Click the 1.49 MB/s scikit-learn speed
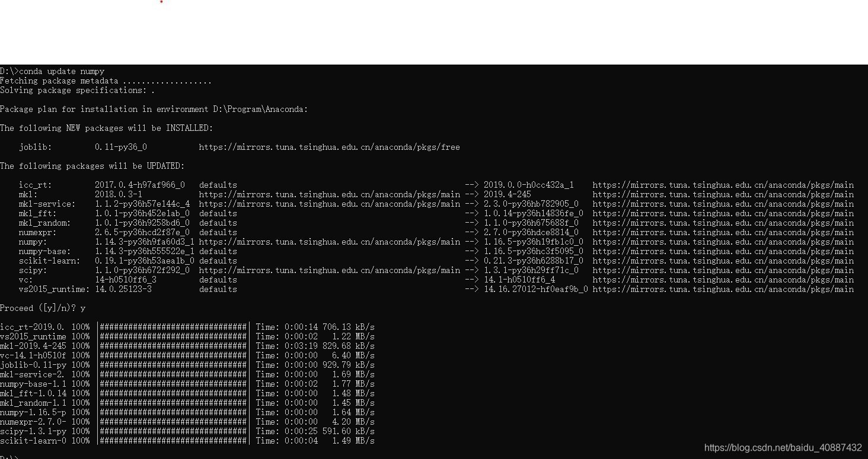Image resolution: width=868 pixels, height=459 pixels. point(353,441)
